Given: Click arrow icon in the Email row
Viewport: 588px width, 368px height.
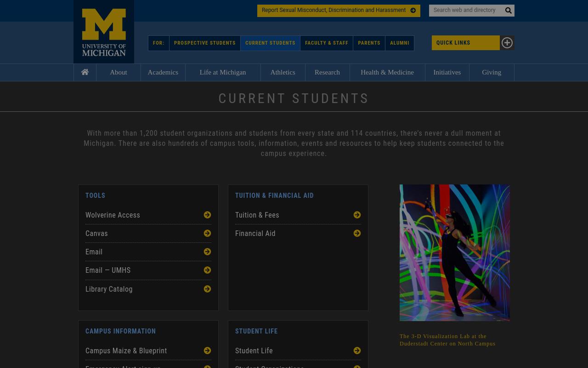Looking at the screenshot, I should pyautogui.click(x=208, y=252).
